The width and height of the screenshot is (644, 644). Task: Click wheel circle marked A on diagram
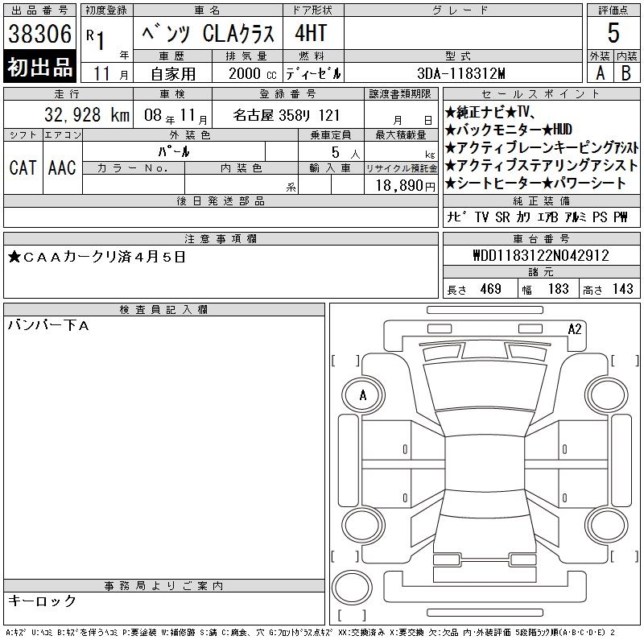363,395
